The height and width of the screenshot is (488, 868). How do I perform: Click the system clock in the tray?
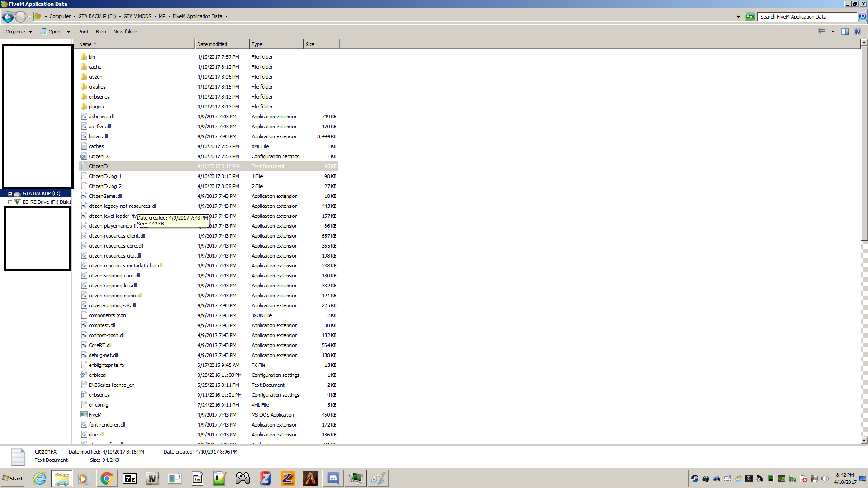coord(845,479)
